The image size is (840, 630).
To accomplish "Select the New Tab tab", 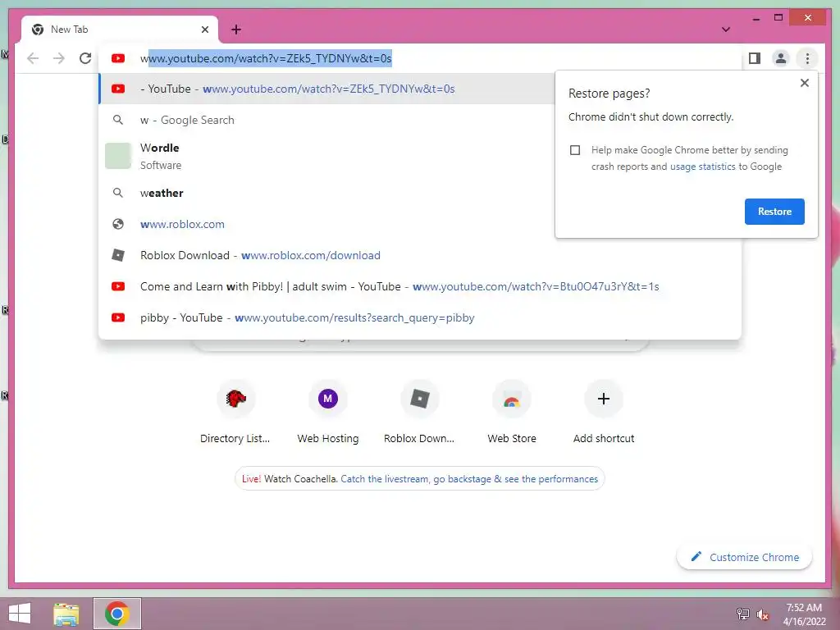I will 120,30.
